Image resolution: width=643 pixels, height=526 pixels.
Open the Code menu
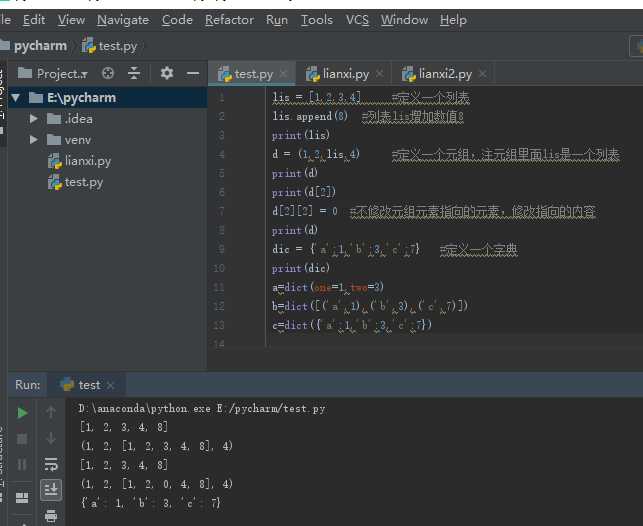tap(177, 20)
